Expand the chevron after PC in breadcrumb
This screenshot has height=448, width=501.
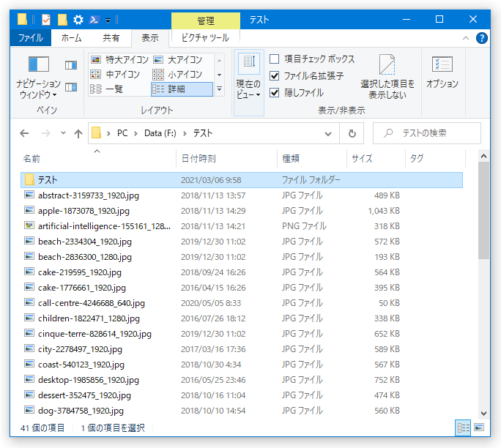pyautogui.click(x=136, y=133)
